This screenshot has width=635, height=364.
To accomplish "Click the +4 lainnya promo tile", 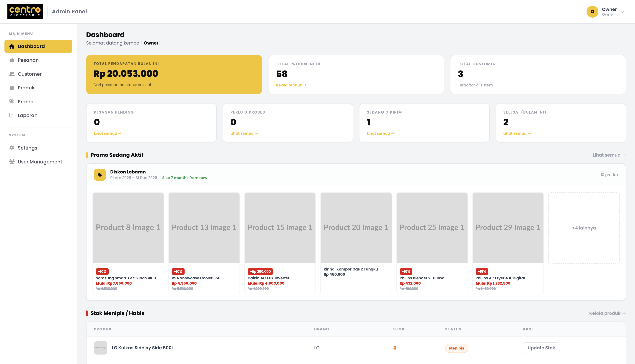I will point(584,228).
